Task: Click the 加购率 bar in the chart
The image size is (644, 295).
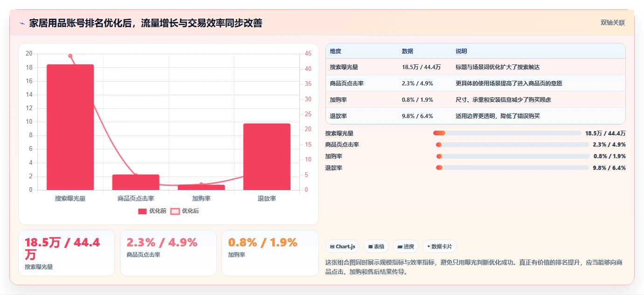Action: [x=201, y=187]
